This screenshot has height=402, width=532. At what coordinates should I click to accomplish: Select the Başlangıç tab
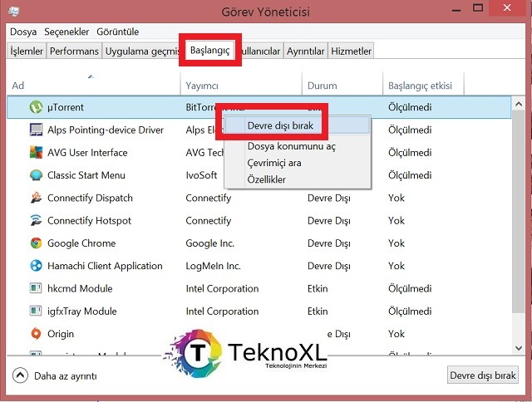pyautogui.click(x=210, y=51)
